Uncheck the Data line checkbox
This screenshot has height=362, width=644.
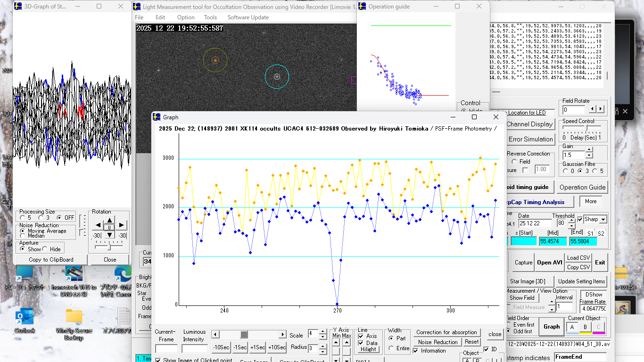coord(361,343)
